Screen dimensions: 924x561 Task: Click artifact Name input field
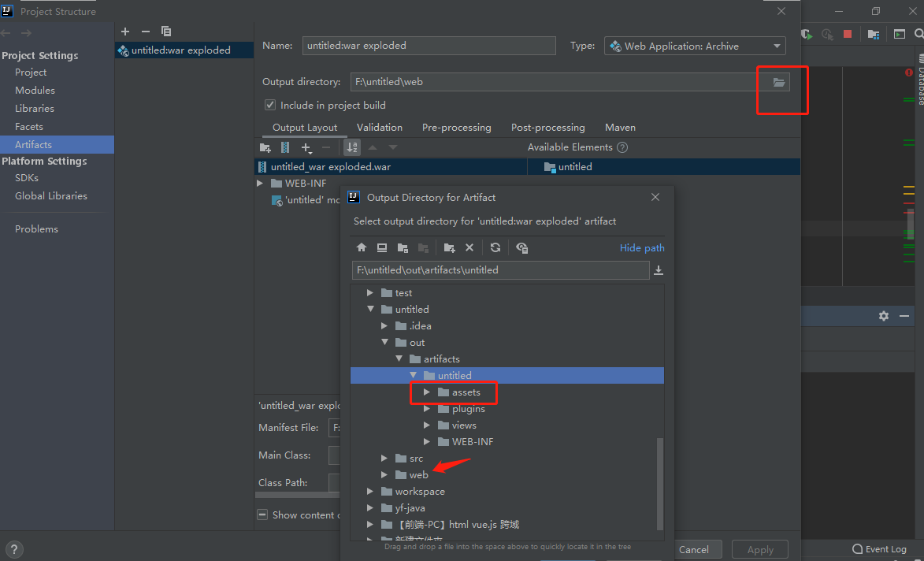click(x=429, y=46)
